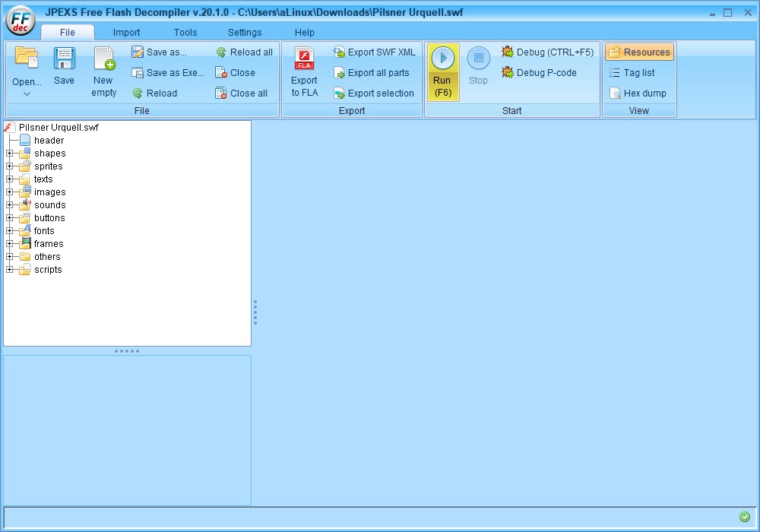Click the Open folder icon

pyautogui.click(x=26, y=57)
